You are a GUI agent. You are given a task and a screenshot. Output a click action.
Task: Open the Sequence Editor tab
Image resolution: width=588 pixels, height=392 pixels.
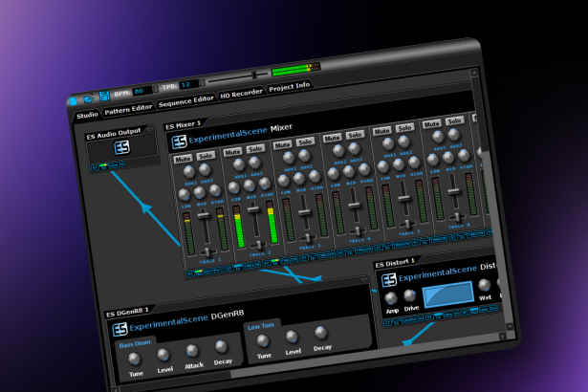[186, 101]
